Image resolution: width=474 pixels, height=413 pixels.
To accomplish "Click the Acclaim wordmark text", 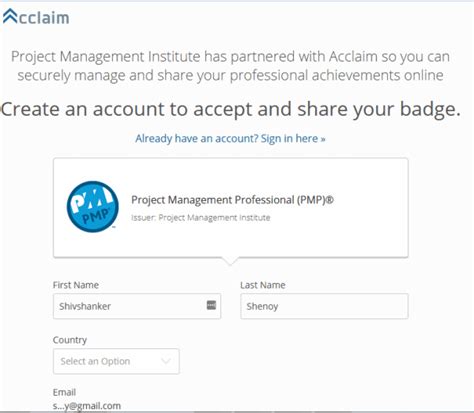I will coord(44,18).
